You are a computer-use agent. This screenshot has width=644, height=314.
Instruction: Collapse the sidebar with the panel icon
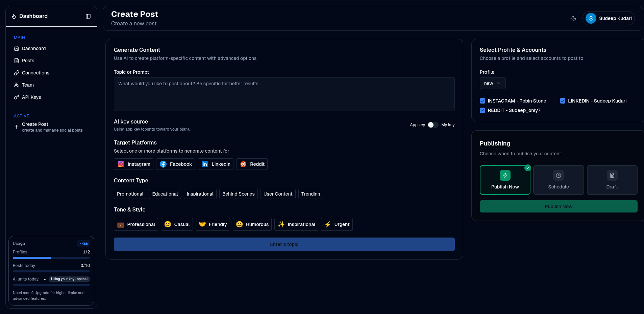88,16
